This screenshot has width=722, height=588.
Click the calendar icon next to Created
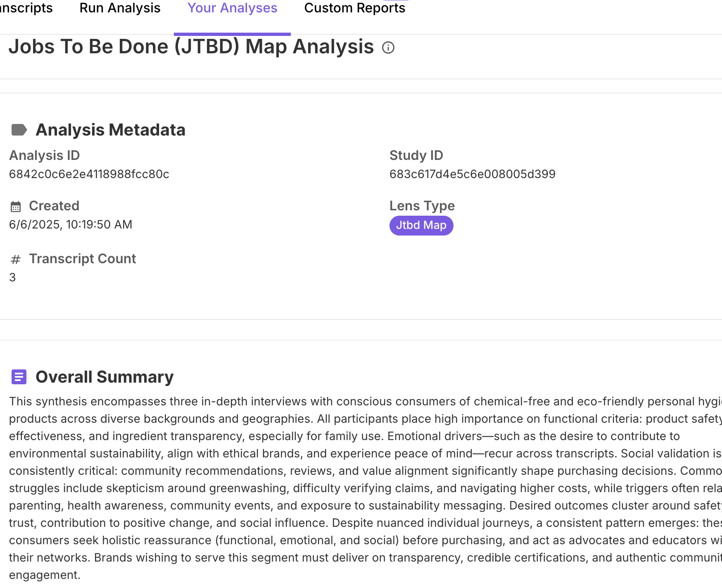(16, 206)
